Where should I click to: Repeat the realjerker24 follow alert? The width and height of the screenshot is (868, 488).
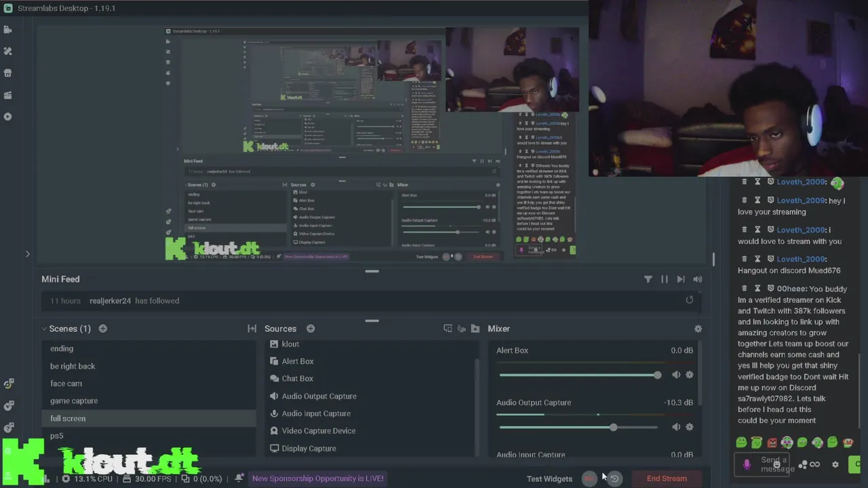coord(690,300)
